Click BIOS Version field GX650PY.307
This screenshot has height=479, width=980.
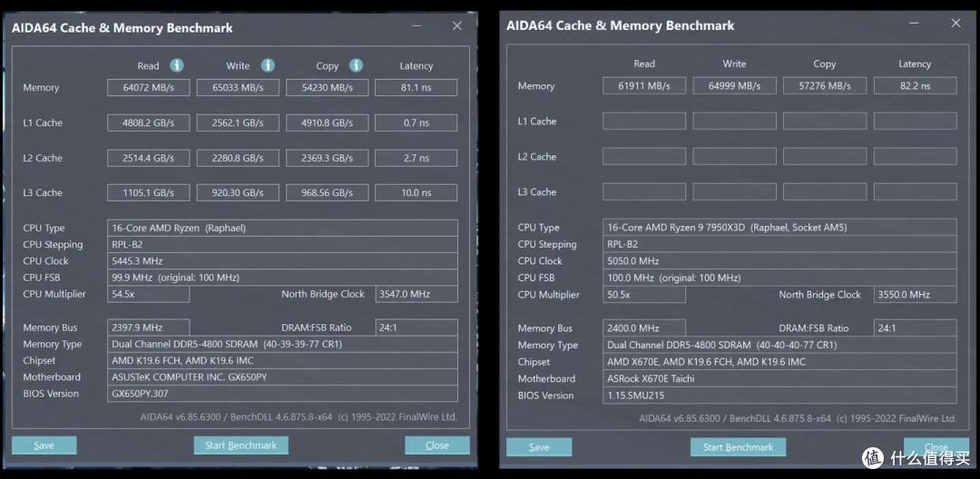pos(282,394)
